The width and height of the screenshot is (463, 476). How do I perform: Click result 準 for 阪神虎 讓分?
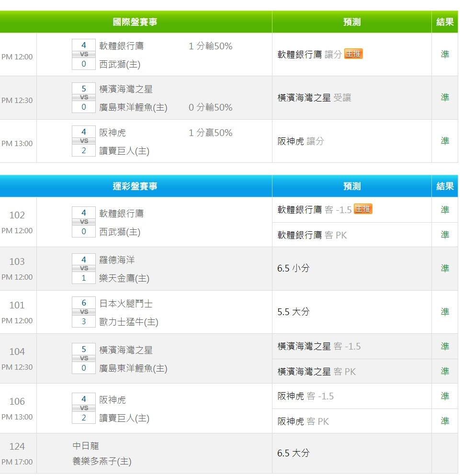coord(445,141)
